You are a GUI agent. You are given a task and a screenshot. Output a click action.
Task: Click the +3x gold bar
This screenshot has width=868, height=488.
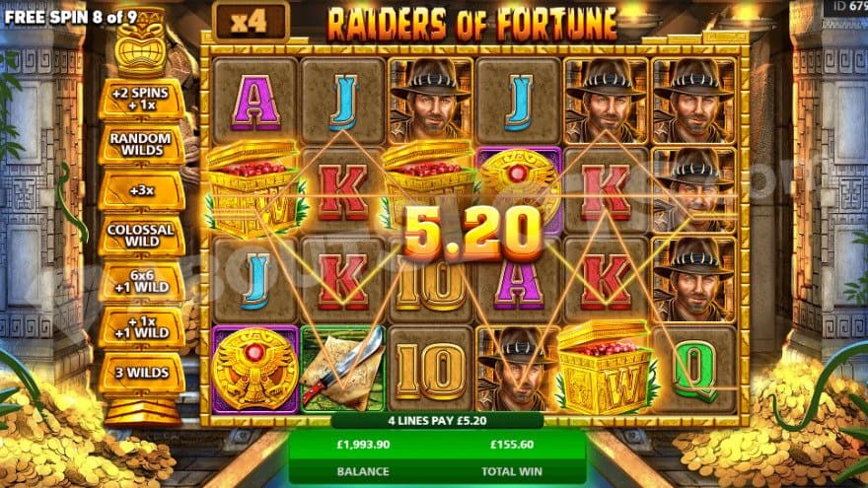coord(142,190)
